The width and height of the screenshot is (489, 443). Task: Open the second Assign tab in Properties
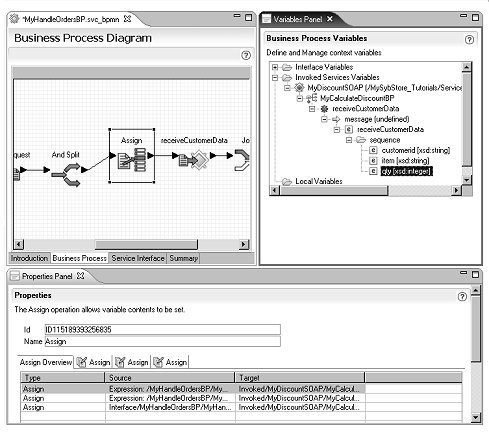(132, 362)
